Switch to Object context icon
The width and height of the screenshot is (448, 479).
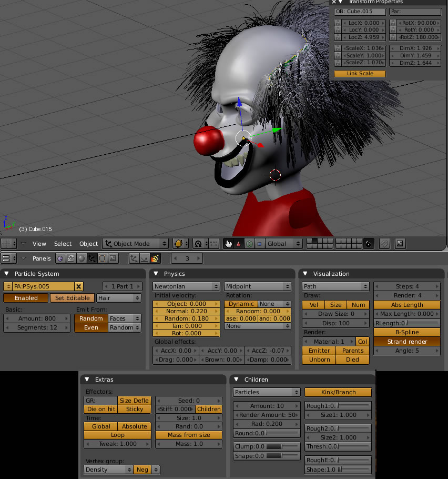pyautogui.click(x=92, y=258)
